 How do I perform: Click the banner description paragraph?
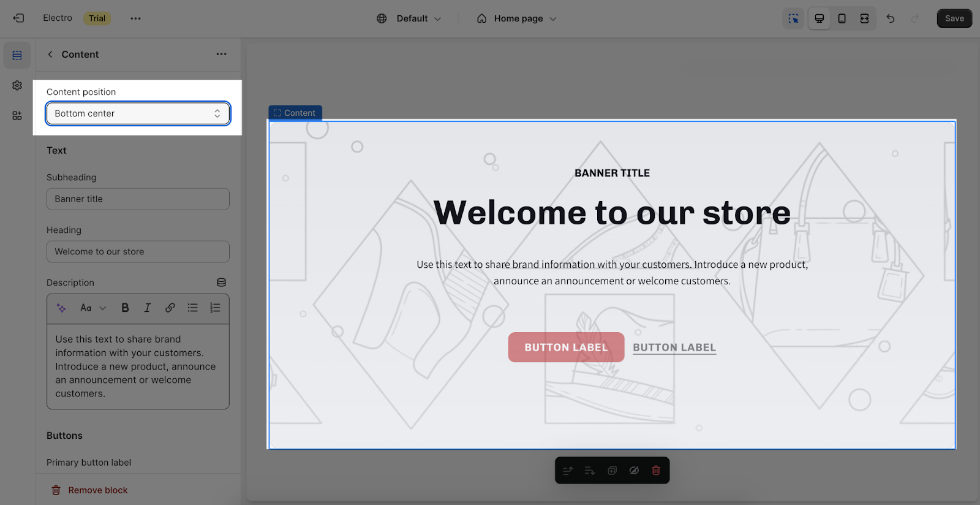(612, 273)
